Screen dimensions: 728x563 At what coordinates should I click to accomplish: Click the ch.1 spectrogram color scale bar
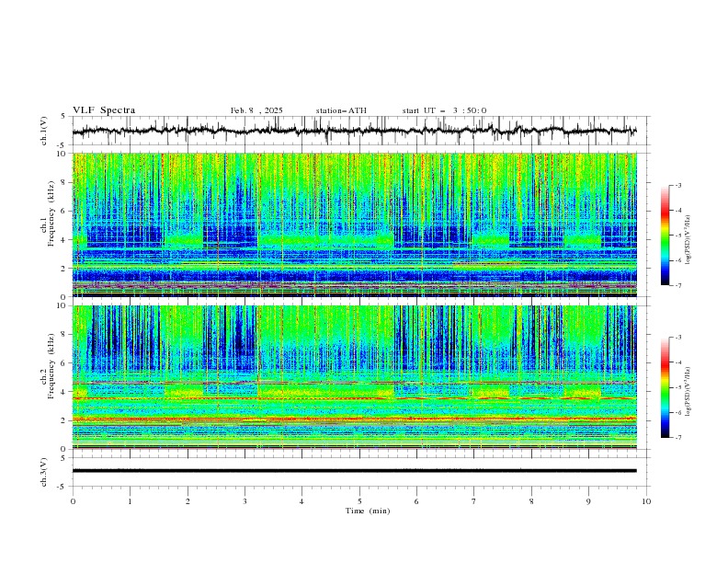[665, 236]
